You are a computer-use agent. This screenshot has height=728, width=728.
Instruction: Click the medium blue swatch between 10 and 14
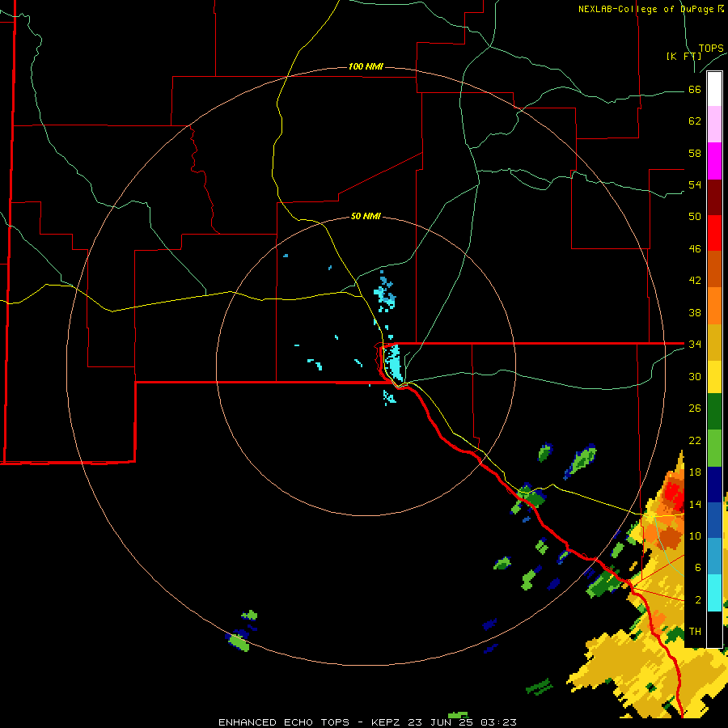[x=714, y=520]
